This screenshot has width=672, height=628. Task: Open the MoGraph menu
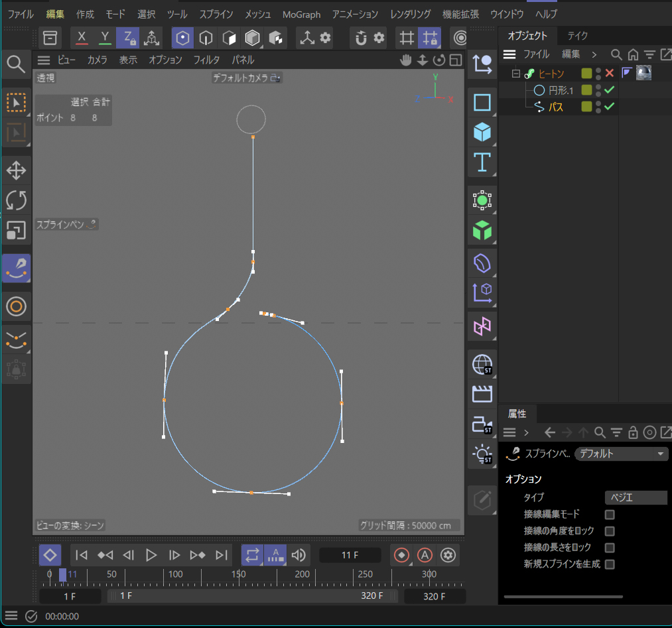301,14
